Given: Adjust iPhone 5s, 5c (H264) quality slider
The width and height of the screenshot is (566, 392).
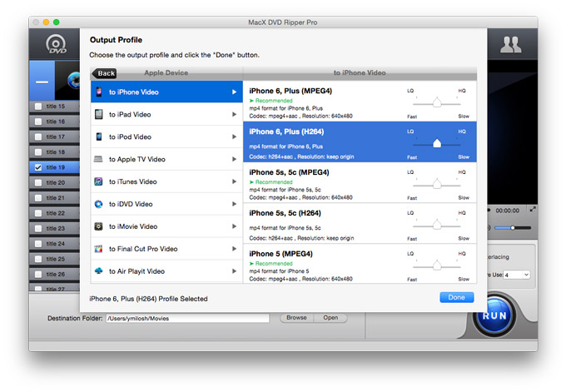Looking at the screenshot, I should pos(437,226).
